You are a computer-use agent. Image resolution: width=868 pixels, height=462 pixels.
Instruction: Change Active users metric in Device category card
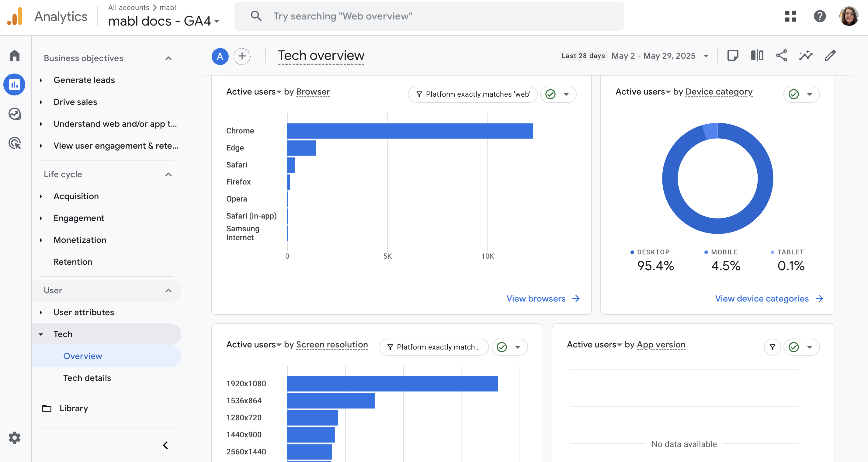[643, 92]
